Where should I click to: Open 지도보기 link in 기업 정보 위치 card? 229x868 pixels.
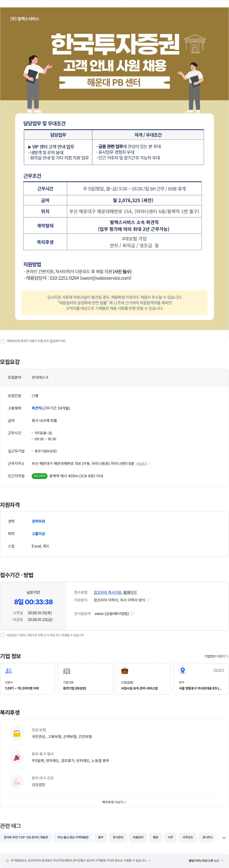point(219,670)
